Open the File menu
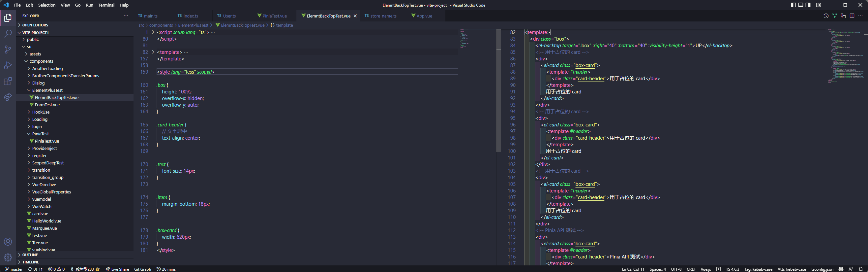 point(17,5)
